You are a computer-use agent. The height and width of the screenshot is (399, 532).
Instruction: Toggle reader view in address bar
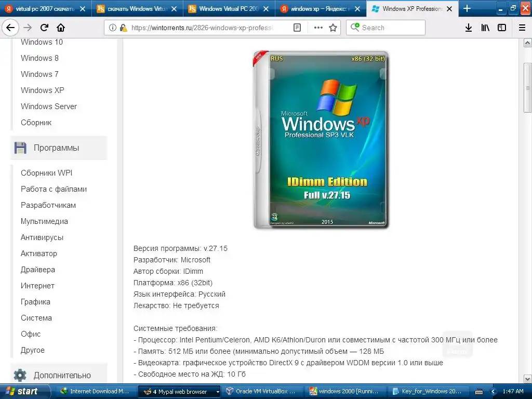[x=297, y=28]
